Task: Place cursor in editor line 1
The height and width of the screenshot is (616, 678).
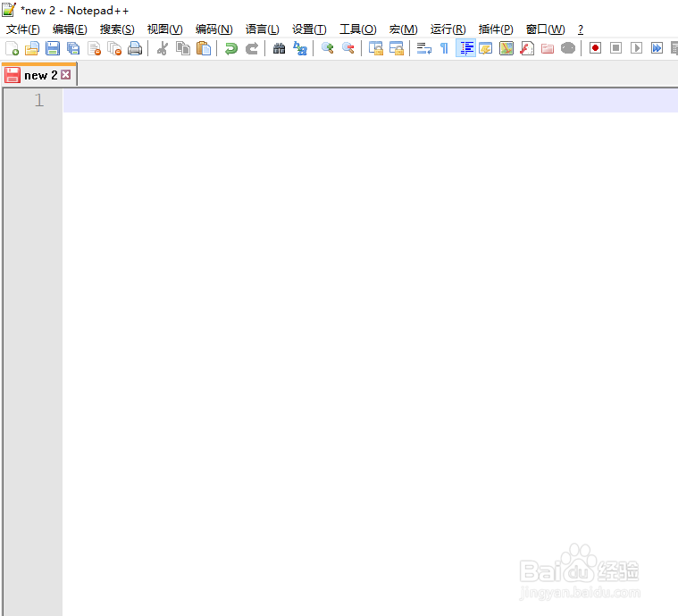Action: click(x=370, y=100)
